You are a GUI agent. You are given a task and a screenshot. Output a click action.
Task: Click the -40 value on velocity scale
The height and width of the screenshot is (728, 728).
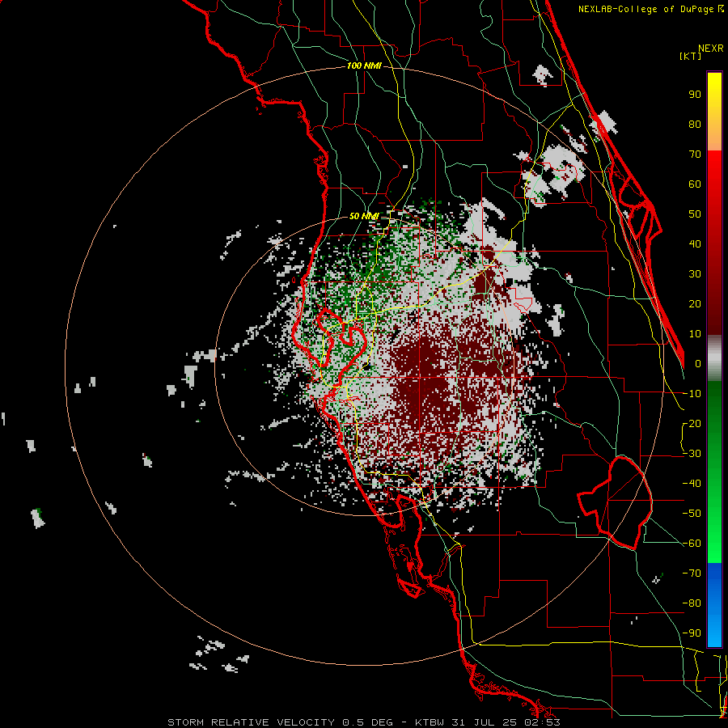click(692, 484)
